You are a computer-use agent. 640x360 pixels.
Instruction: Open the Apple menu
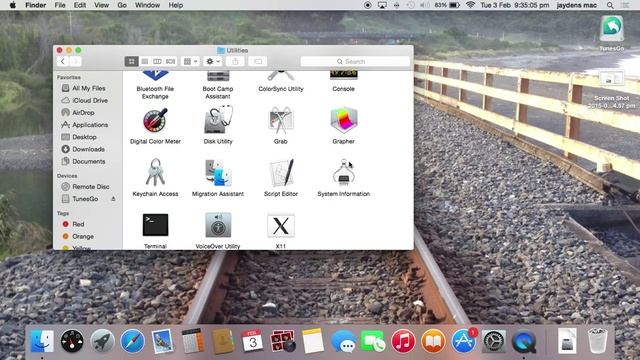coord(13,5)
